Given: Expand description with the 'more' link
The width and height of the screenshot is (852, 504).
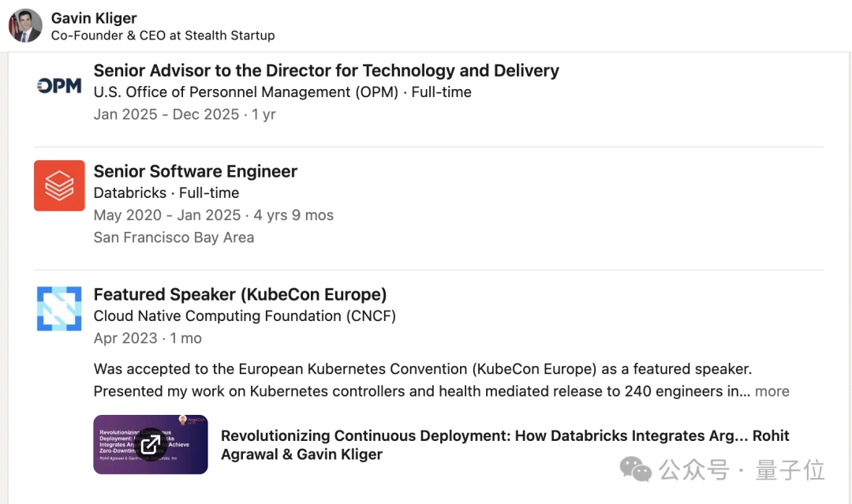Looking at the screenshot, I should click(772, 391).
